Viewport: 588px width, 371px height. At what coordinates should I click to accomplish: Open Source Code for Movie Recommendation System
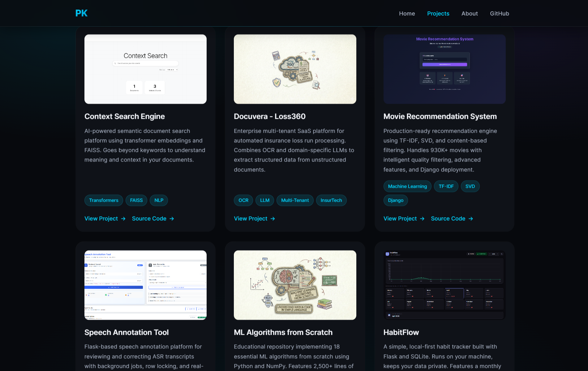click(452, 218)
